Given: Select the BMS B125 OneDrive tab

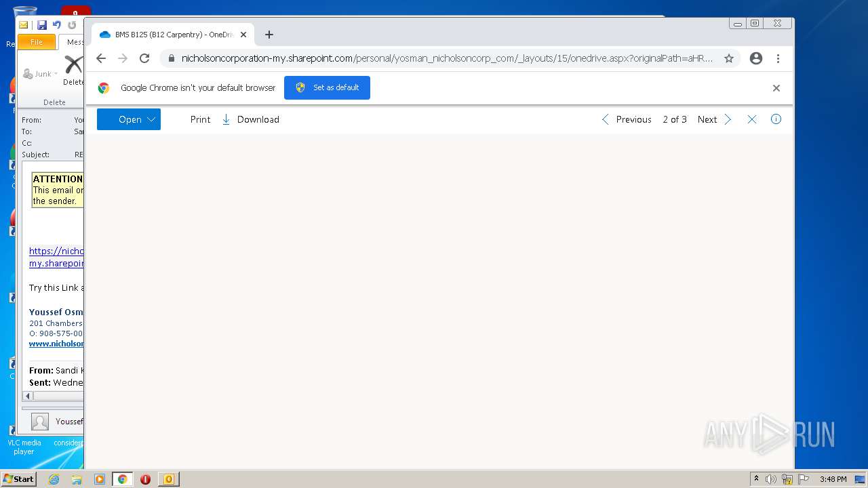Looking at the screenshot, I should 173,35.
